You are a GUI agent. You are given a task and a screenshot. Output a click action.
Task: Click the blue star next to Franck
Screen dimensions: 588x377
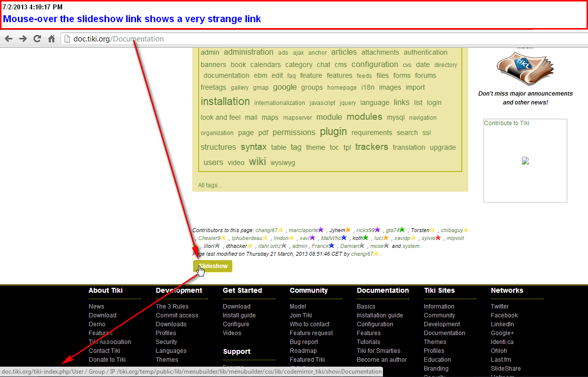(332, 246)
